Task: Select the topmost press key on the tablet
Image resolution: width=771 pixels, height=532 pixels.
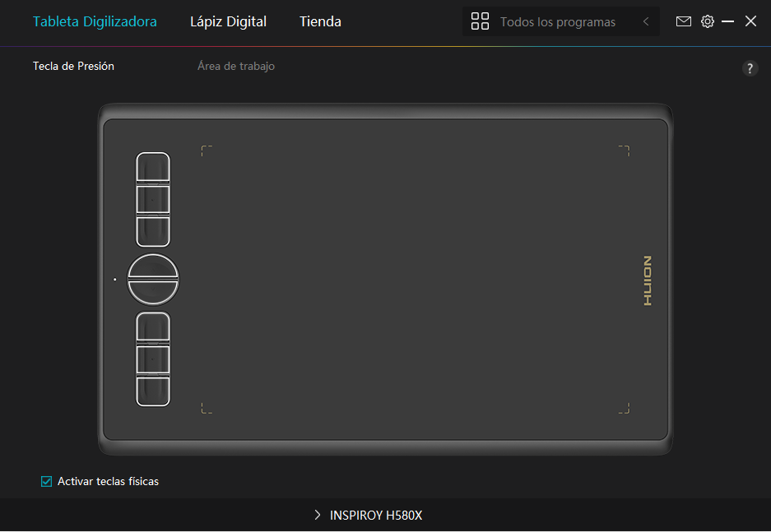Action: tap(153, 167)
